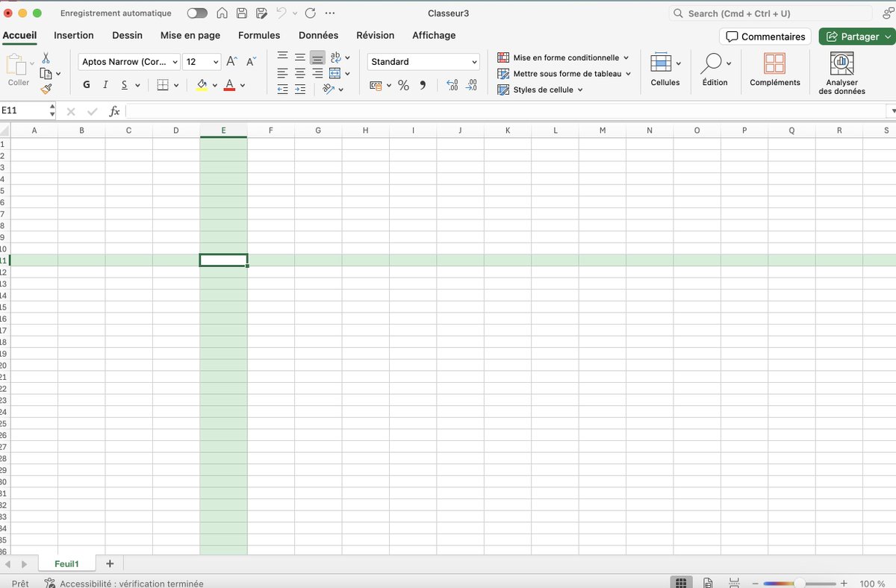The width and height of the screenshot is (896, 588).
Task: Align text to middle vertically icon
Action: [x=299, y=57]
